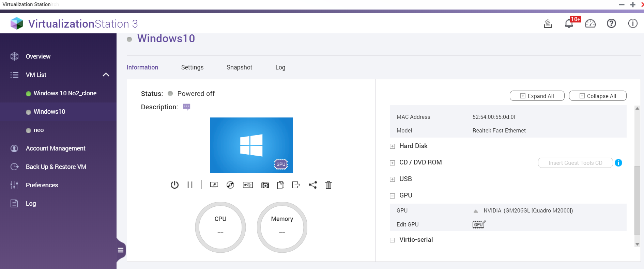Click the Collapse All button
The image size is (644, 269).
click(598, 96)
